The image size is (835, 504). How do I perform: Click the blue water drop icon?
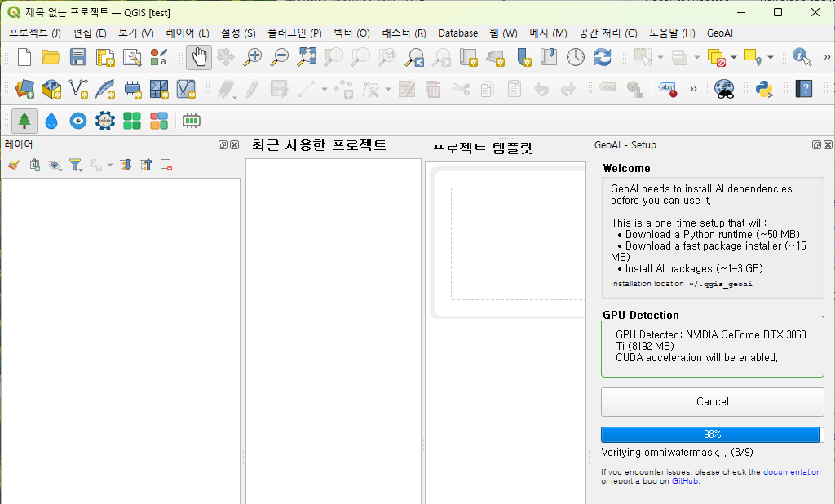pos(51,121)
